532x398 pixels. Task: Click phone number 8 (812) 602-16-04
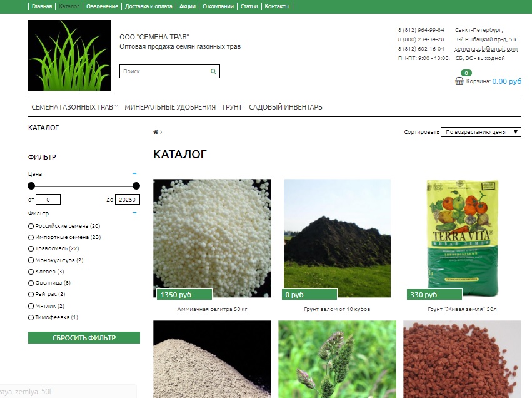pyautogui.click(x=421, y=49)
